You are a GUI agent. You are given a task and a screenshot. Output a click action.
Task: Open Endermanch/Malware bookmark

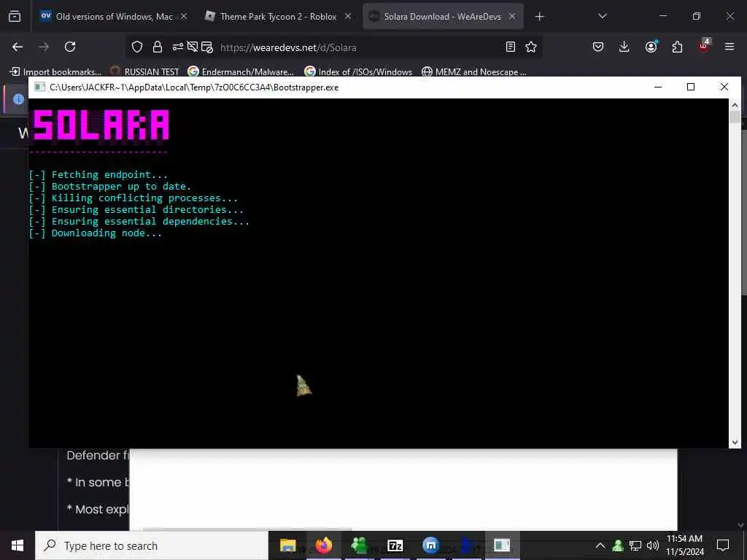[241, 72]
